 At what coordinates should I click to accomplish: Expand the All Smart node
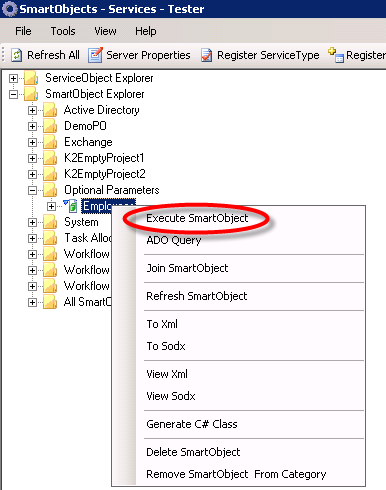click(x=32, y=302)
